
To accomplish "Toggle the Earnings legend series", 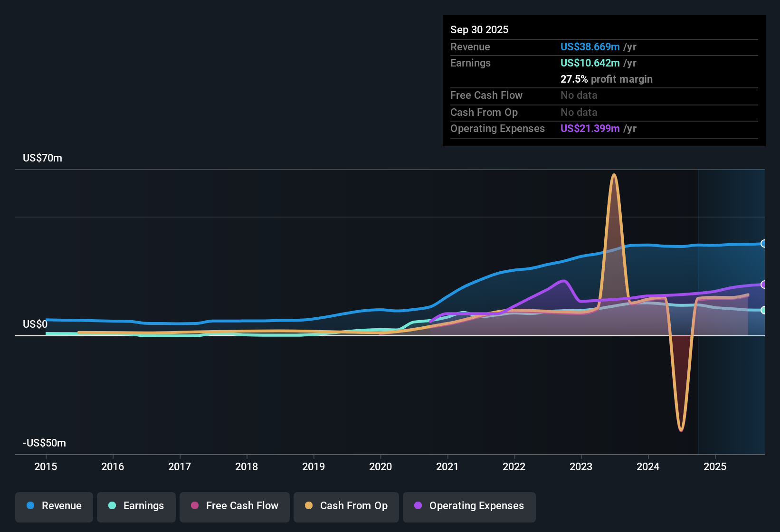I will 136,507.
